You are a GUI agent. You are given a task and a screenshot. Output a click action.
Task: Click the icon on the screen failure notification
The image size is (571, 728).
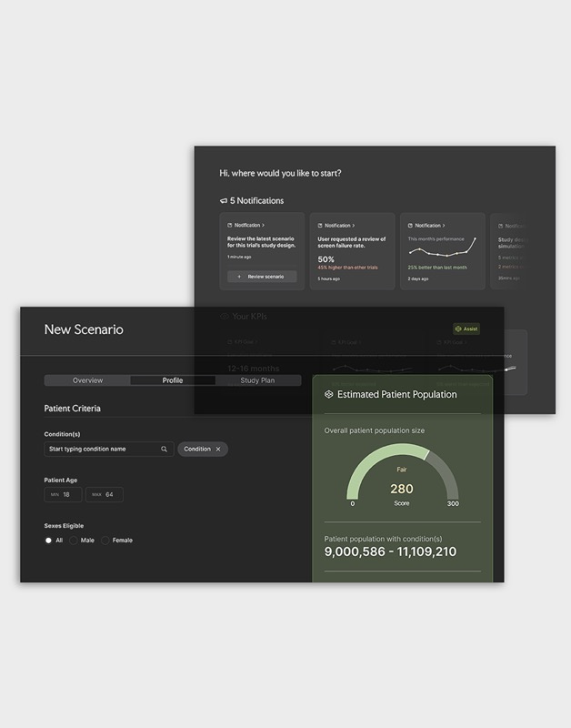(x=320, y=225)
